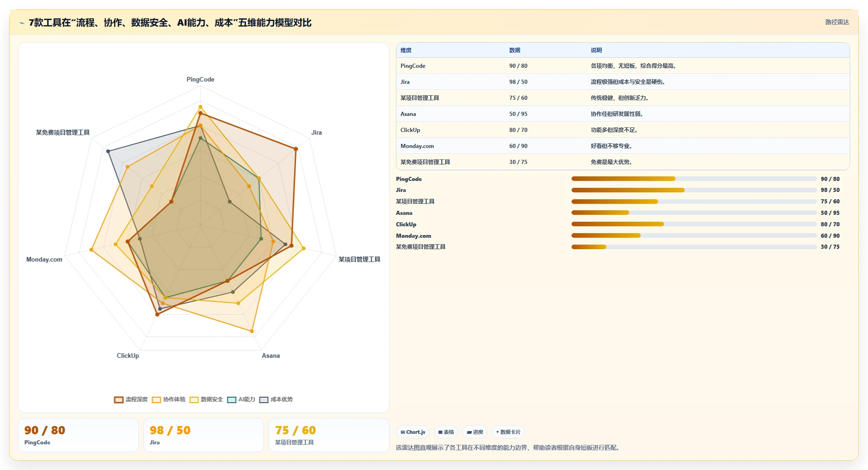Click table value 98 / 50
The height and width of the screenshot is (470, 868).
[x=518, y=82]
